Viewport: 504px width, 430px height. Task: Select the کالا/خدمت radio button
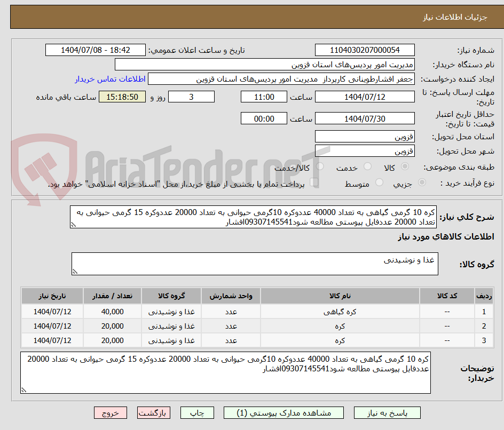coord(320,167)
